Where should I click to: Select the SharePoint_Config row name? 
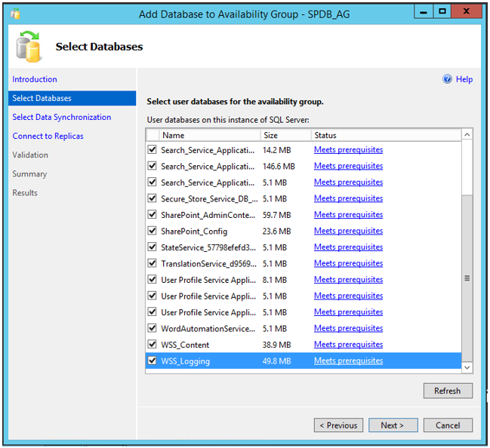[x=194, y=232]
